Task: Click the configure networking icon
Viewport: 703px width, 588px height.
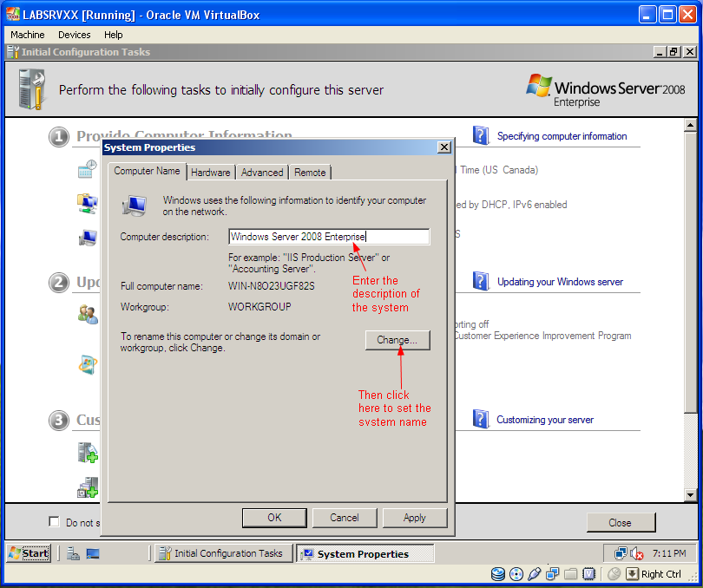Action: (x=88, y=204)
